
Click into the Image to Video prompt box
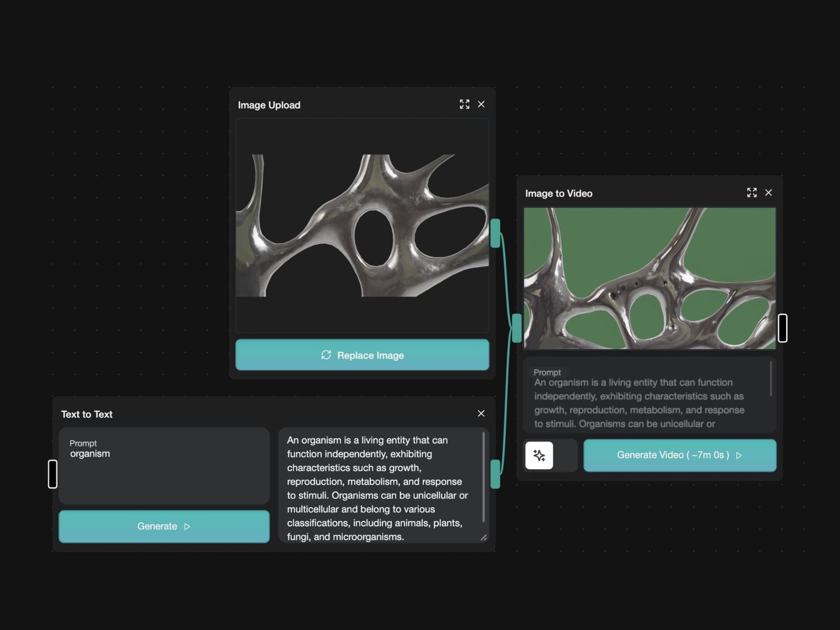[647, 402]
